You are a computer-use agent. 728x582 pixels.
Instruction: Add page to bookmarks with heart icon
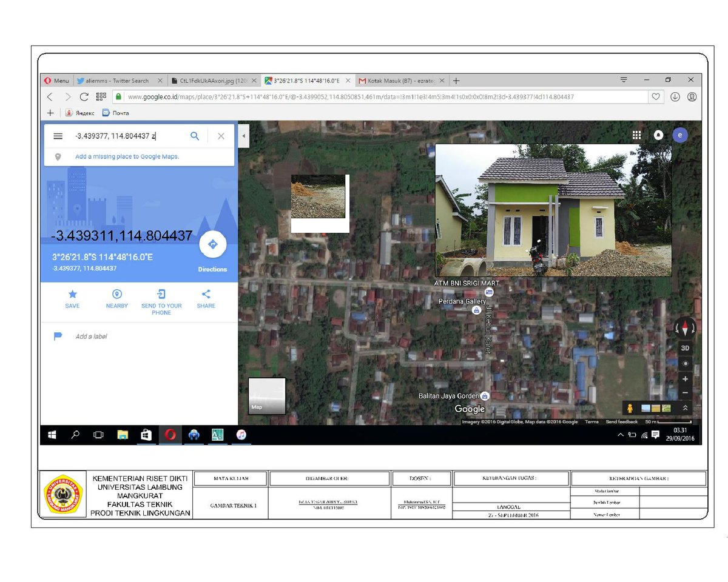pos(655,96)
